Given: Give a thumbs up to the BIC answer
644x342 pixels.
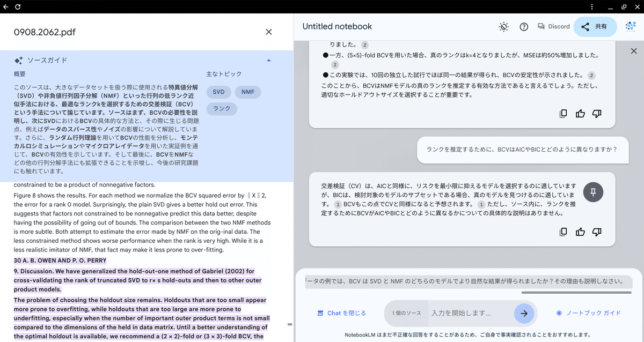Looking at the screenshot, I should 580,232.
